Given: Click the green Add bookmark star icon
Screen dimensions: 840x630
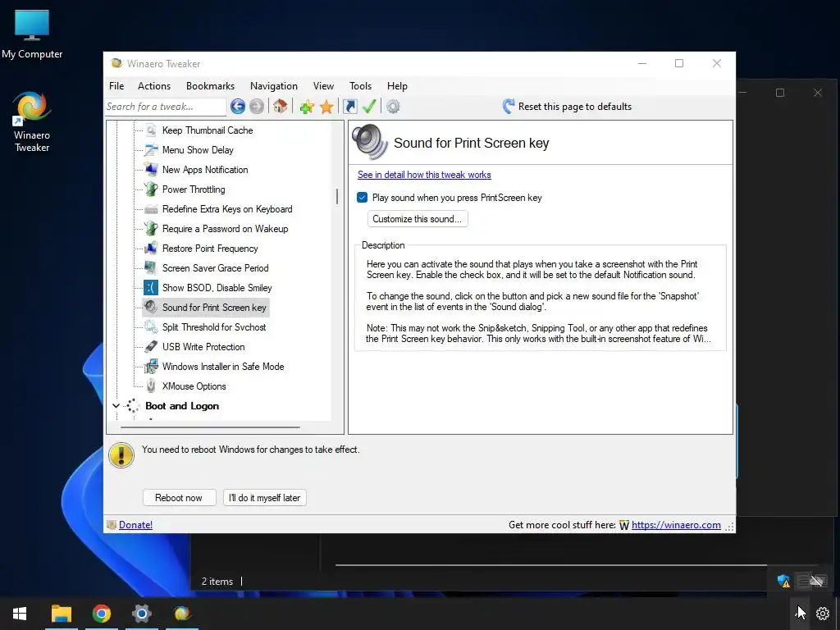Looking at the screenshot, I should click(x=307, y=107).
